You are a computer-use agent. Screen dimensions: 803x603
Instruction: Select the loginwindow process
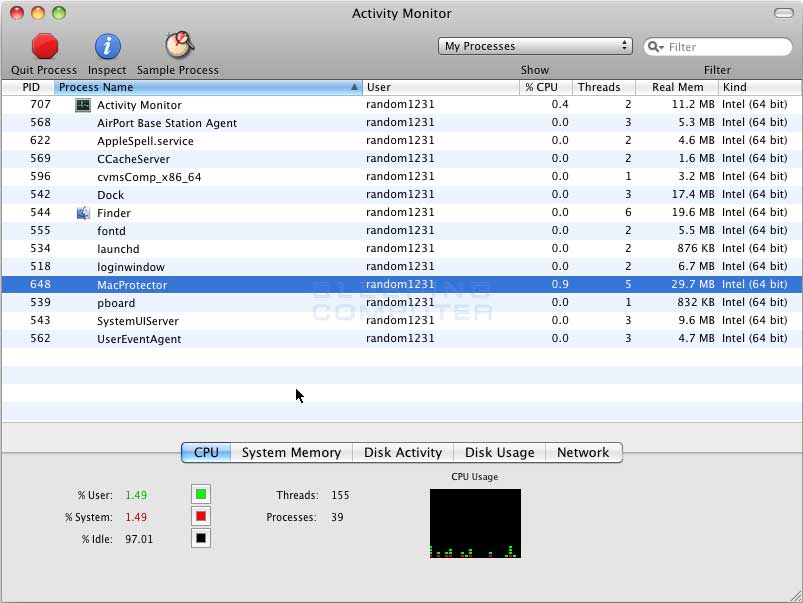point(402,266)
